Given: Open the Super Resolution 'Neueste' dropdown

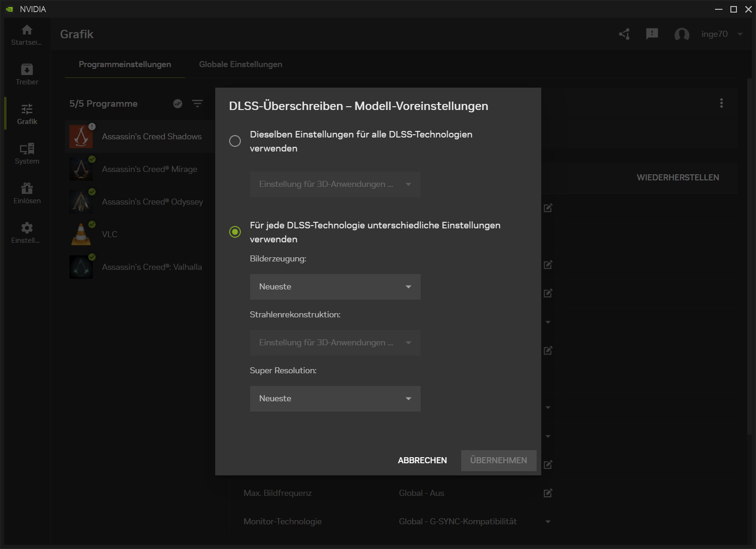Looking at the screenshot, I should tap(335, 398).
